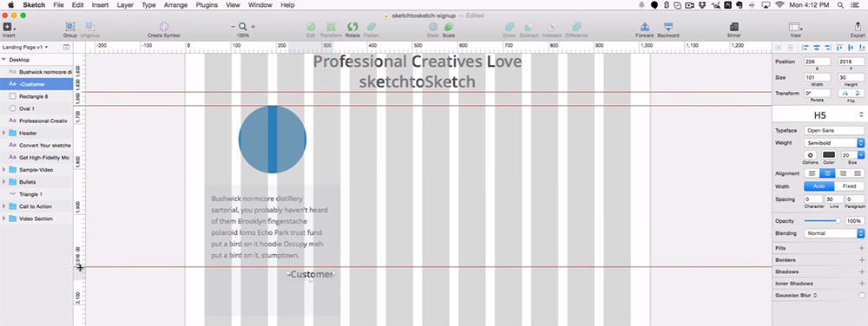Set text width to Fixed
The width and height of the screenshot is (868, 326).
coord(849,186)
